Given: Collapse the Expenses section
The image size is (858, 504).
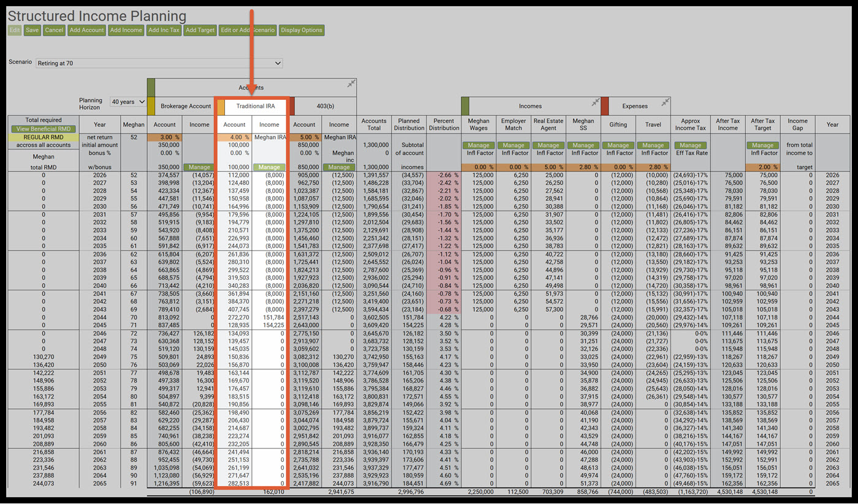Looking at the screenshot, I should [x=666, y=102].
